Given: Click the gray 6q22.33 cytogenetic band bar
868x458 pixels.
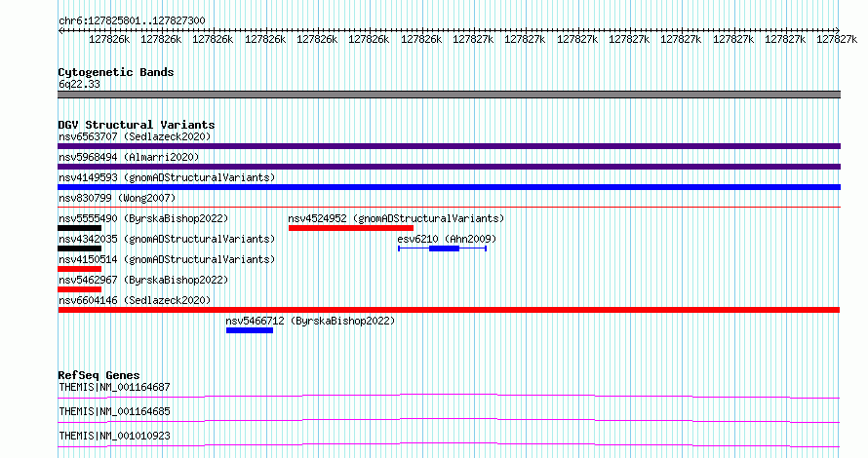Looking at the screenshot, I should click(x=449, y=95).
